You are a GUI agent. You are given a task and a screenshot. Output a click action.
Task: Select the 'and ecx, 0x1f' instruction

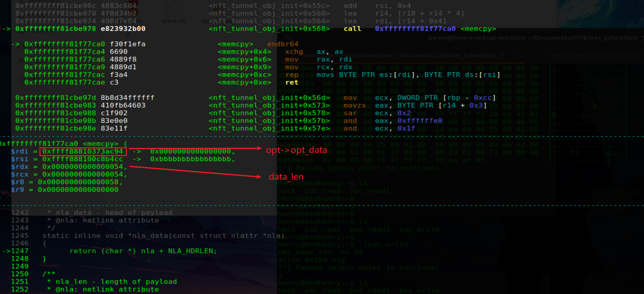coord(379,129)
